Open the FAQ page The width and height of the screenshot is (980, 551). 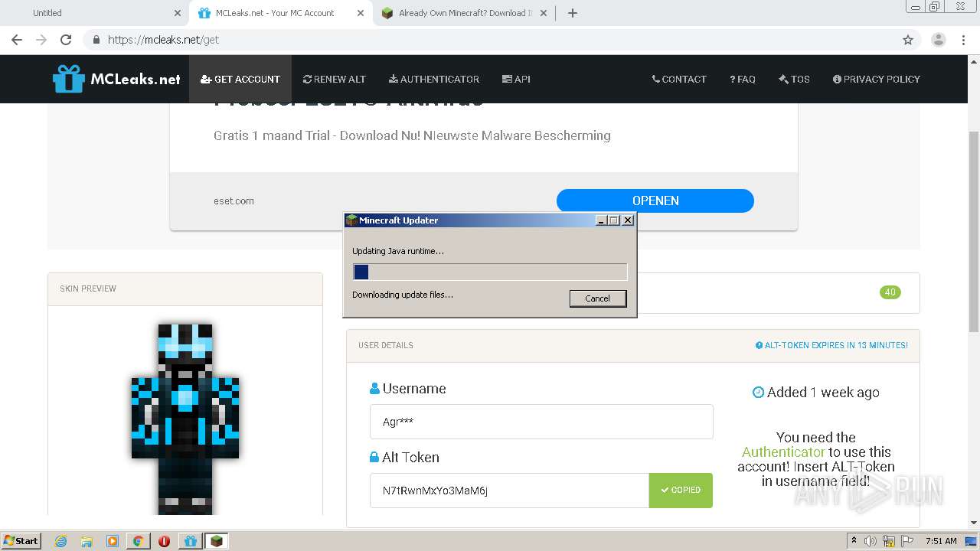point(743,79)
